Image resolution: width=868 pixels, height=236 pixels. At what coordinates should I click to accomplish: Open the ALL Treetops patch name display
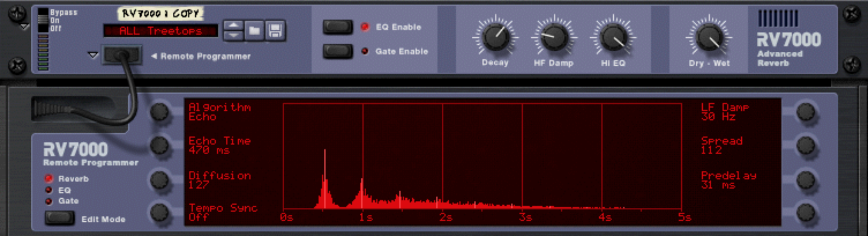pos(161,31)
